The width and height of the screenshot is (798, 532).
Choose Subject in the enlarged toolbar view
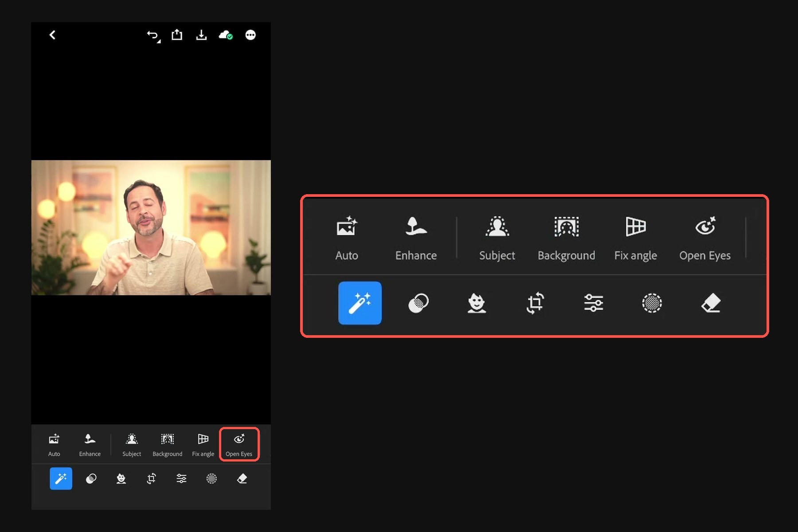[497, 239]
